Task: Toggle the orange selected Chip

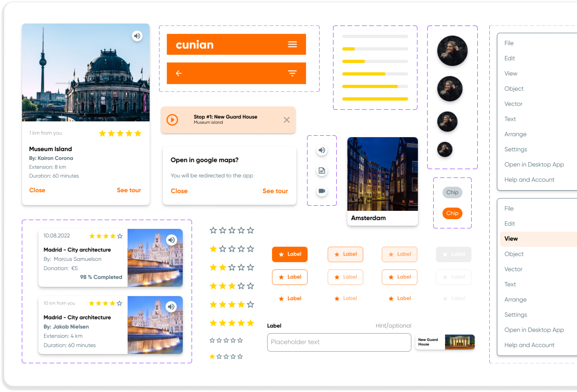Action: pyautogui.click(x=452, y=213)
